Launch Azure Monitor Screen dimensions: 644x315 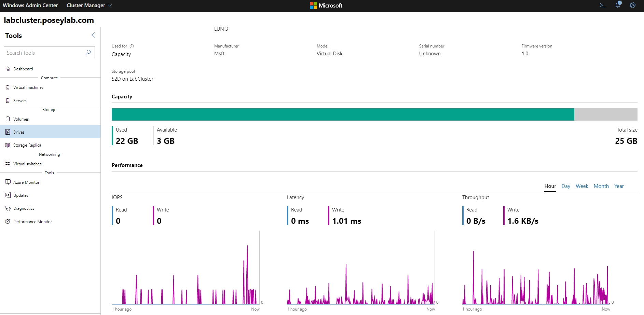(26, 182)
